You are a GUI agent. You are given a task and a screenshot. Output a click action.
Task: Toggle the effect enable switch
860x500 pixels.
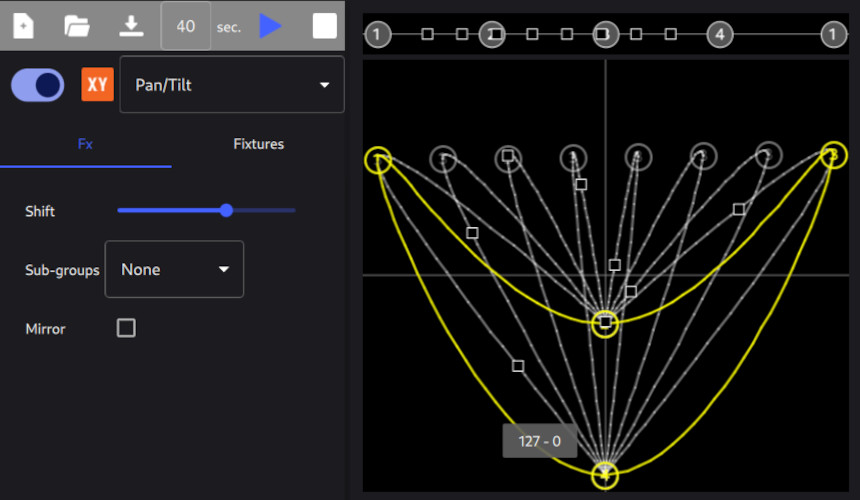38,85
